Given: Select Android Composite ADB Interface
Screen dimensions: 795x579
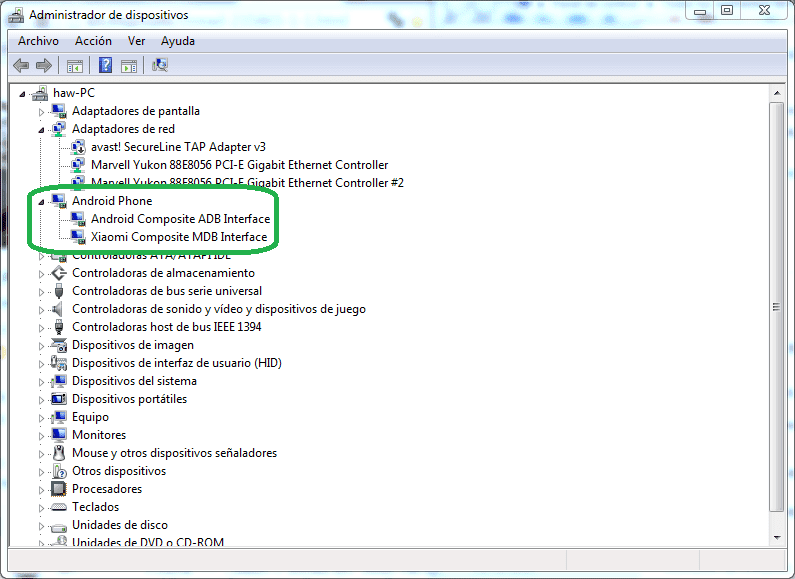Looking at the screenshot, I should coord(180,219).
